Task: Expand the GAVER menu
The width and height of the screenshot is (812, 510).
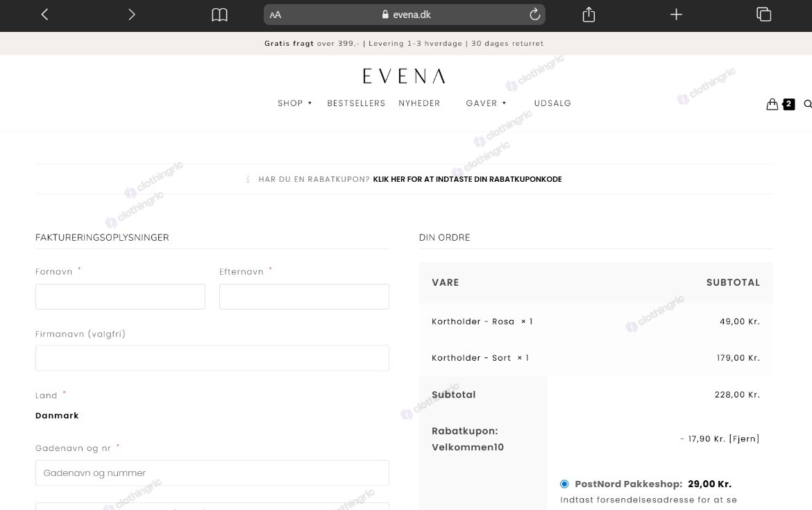Action: click(x=486, y=103)
